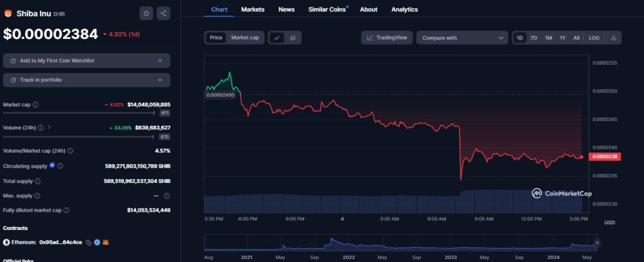Click the share icon next to the coin name
The image size is (644, 262).
pos(163,13)
